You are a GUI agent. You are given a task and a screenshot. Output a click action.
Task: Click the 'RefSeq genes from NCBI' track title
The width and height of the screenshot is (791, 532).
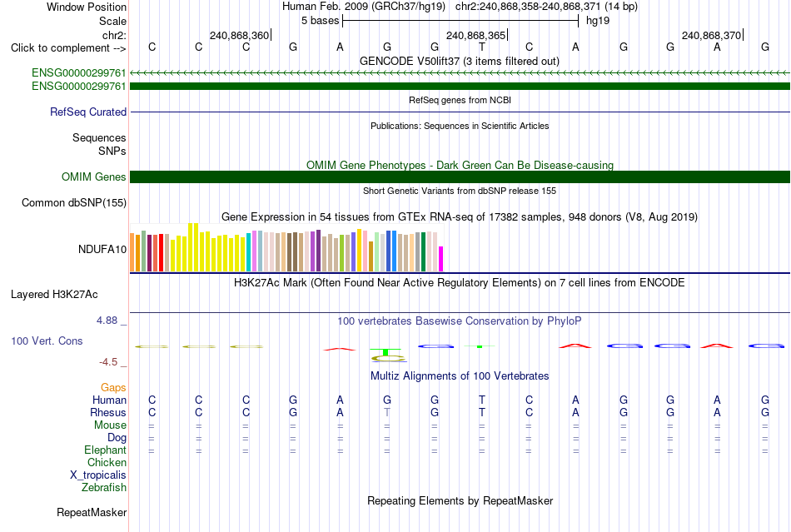click(460, 100)
